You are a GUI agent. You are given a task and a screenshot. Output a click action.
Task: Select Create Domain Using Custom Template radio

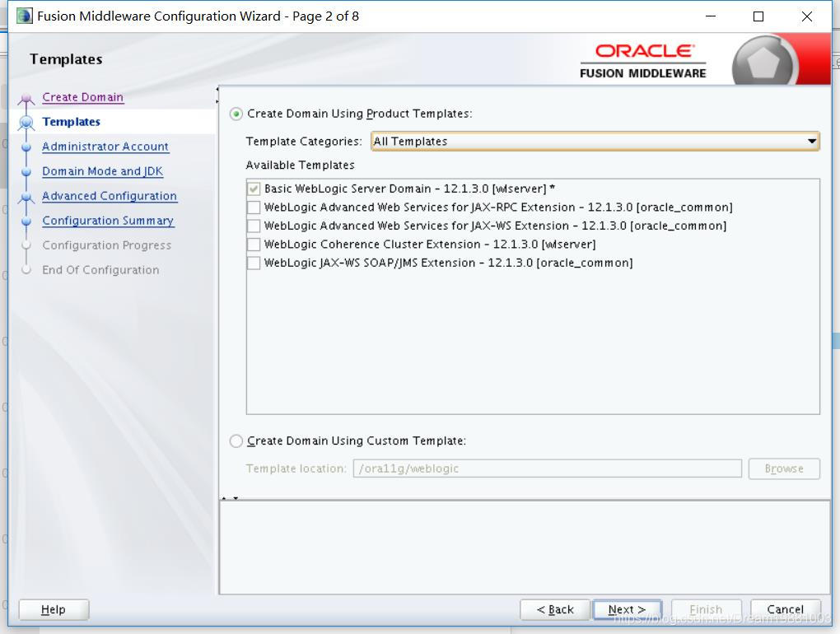pos(236,441)
